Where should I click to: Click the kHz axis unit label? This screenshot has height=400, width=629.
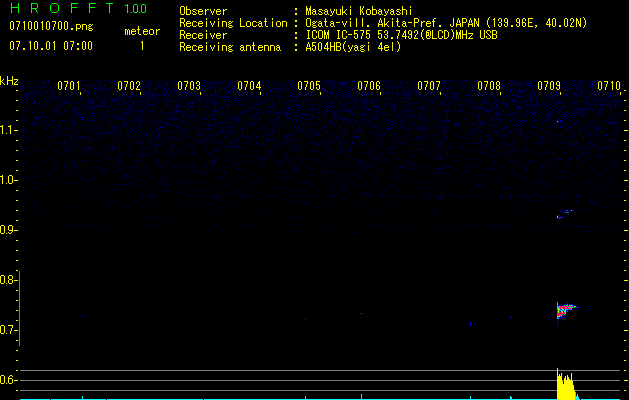click(x=9, y=81)
